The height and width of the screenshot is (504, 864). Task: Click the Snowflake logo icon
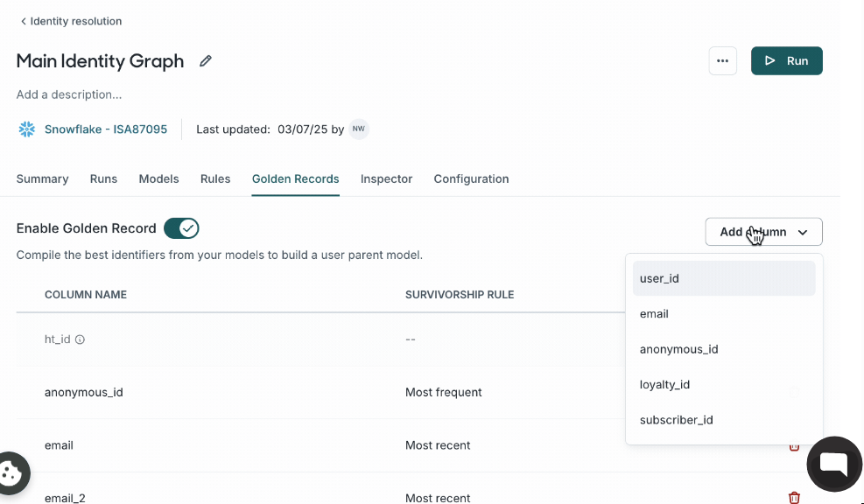[x=26, y=129]
